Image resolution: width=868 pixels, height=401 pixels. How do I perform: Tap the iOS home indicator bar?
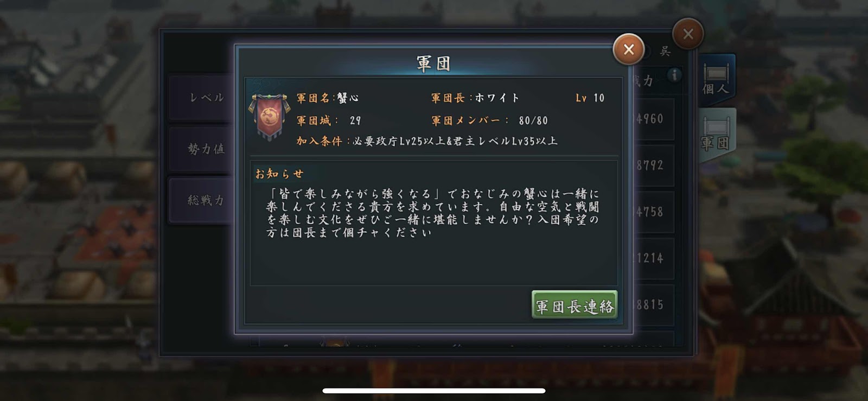click(x=434, y=391)
